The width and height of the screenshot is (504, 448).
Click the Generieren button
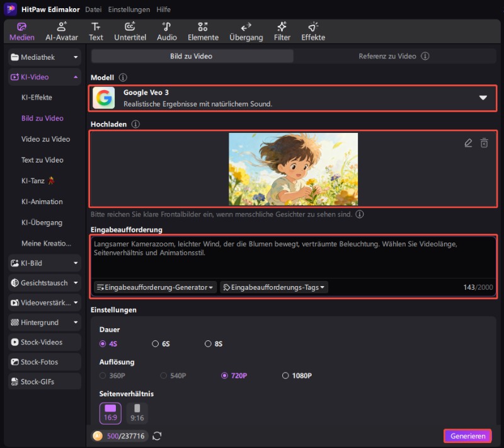click(467, 435)
